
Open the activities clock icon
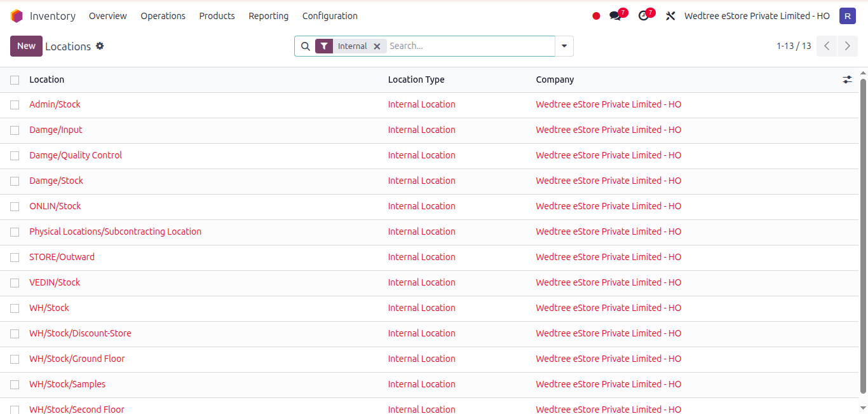pos(644,16)
